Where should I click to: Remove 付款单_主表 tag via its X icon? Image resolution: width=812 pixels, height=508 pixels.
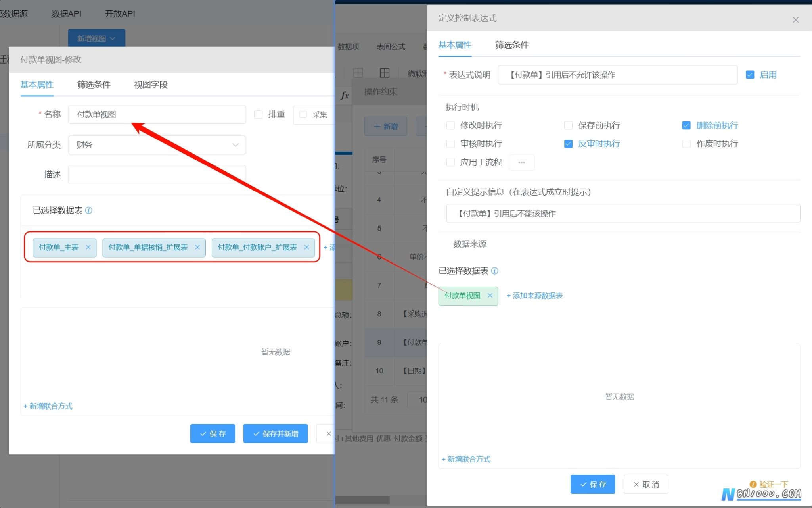(x=88, y=247)
